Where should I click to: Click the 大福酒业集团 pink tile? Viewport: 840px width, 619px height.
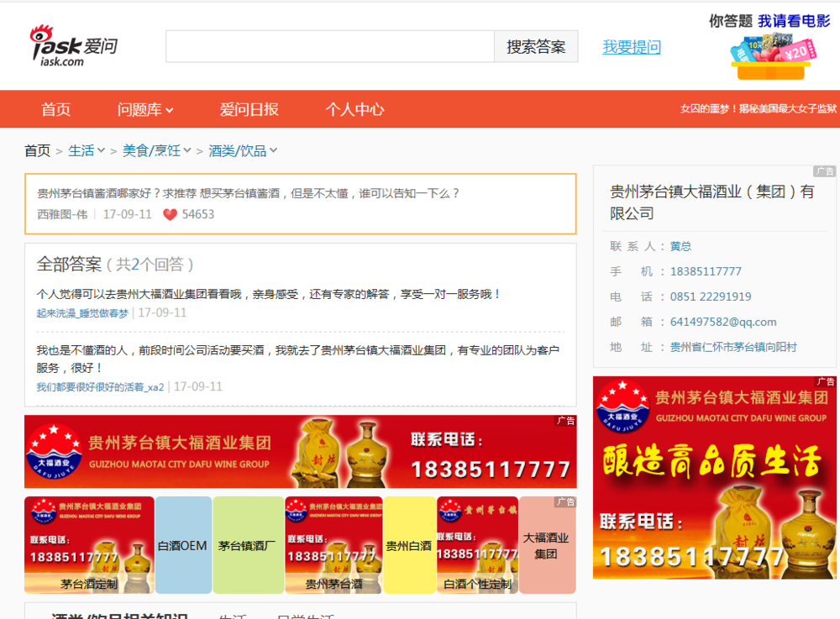(x=547, y=545)
